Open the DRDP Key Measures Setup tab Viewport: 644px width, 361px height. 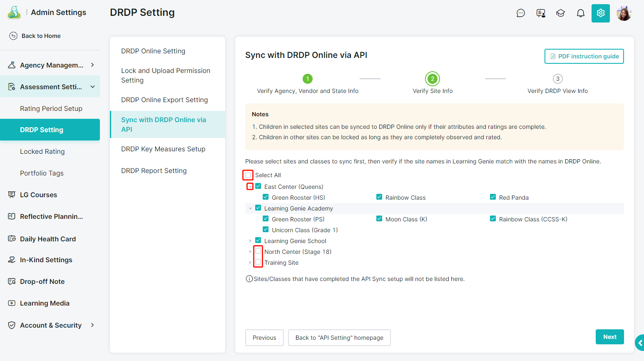(x=163, y=149)
